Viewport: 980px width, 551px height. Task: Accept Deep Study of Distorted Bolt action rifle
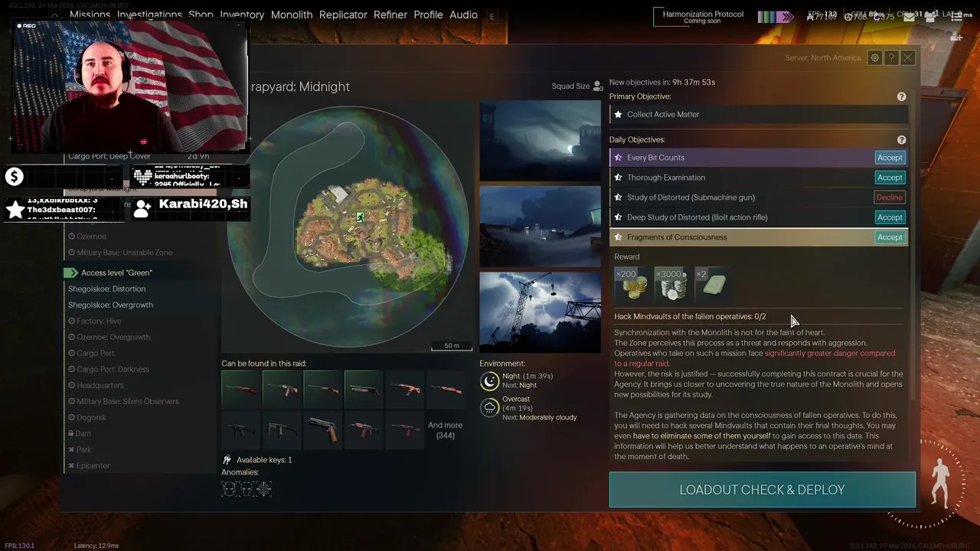click(x=890, y=217)
